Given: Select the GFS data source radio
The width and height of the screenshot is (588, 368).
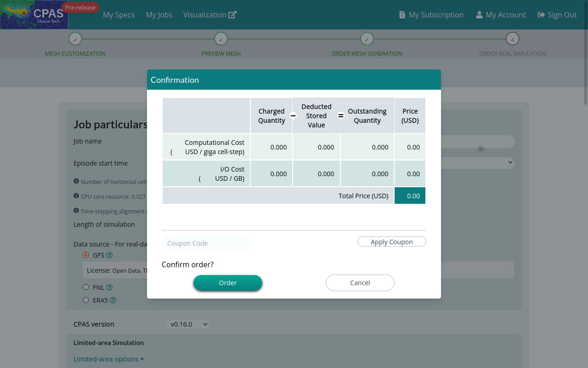Looking at the screenshot, I should click(x=86, y=255).
